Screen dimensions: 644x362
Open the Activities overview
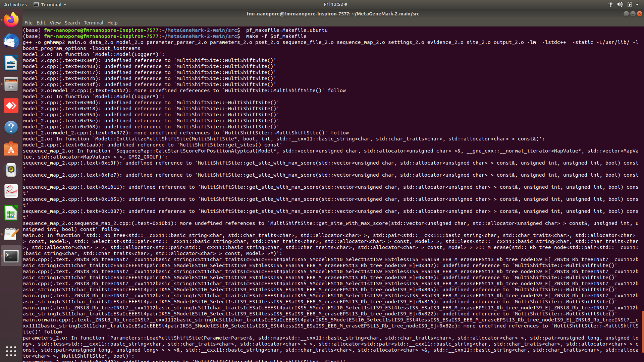pyautogui.click(x=15, y=4)
